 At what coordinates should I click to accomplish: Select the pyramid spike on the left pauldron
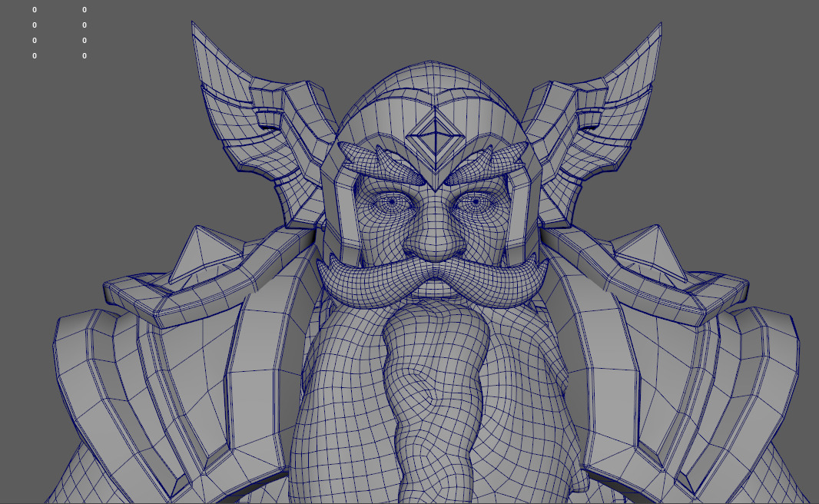(x=205, y=254)
